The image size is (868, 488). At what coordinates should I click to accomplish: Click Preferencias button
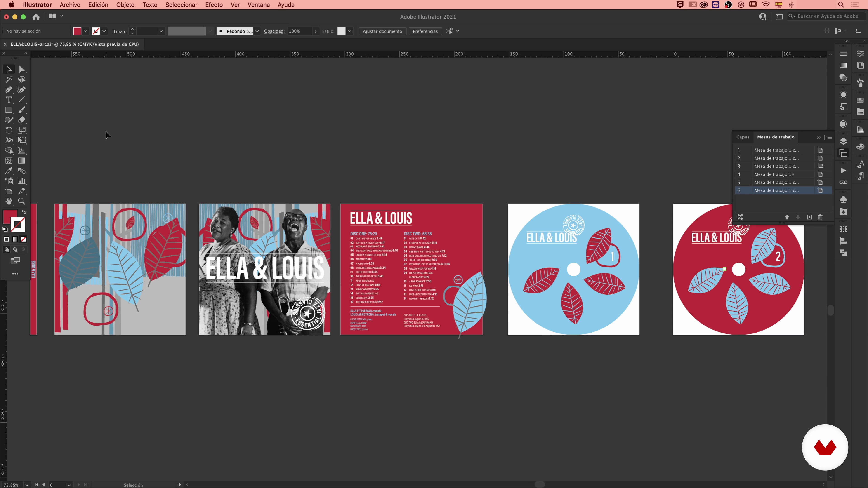(x=425, y=31)
